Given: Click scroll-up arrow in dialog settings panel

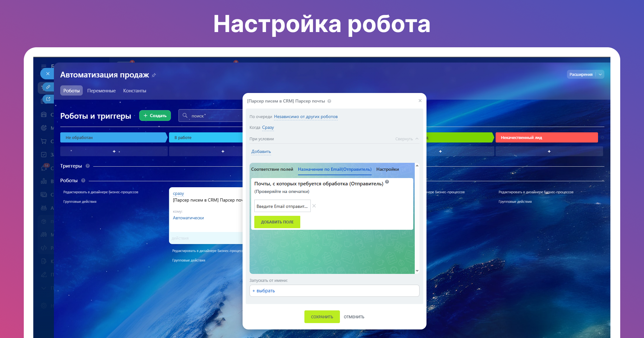Looking at the screenshot, I should coord(417,166).
